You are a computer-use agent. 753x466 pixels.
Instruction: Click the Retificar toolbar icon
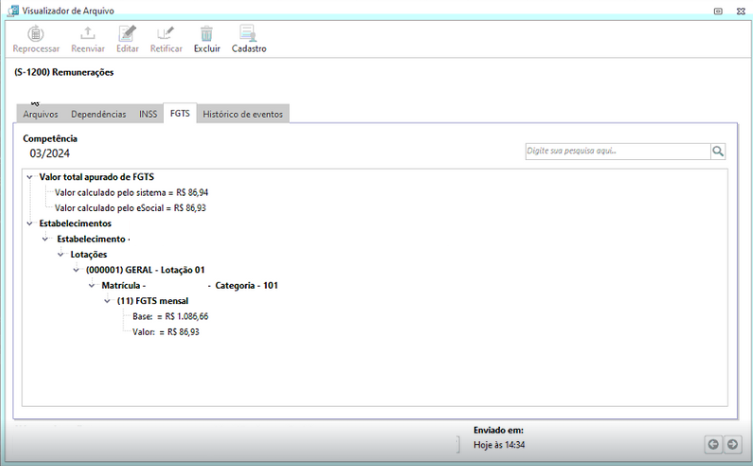click(x=166, y=34)
